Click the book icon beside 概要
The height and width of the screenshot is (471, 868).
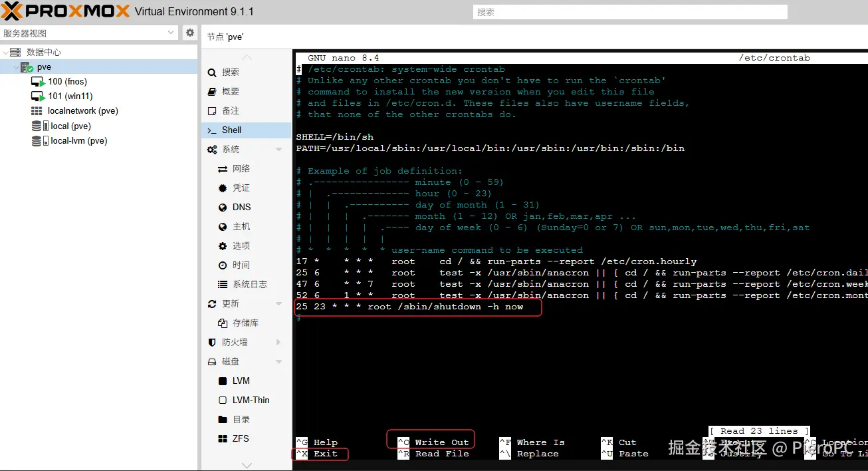point(212,91)
